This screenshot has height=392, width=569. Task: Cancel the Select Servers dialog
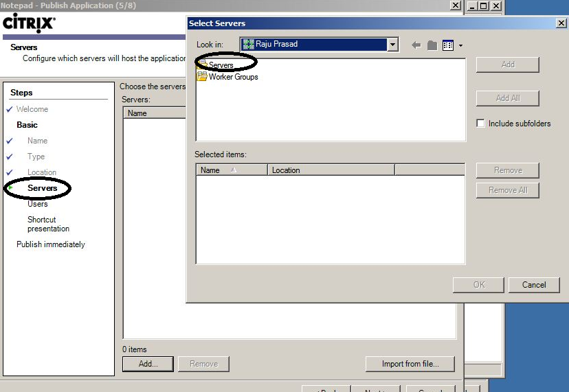click(x=534, y=285)
